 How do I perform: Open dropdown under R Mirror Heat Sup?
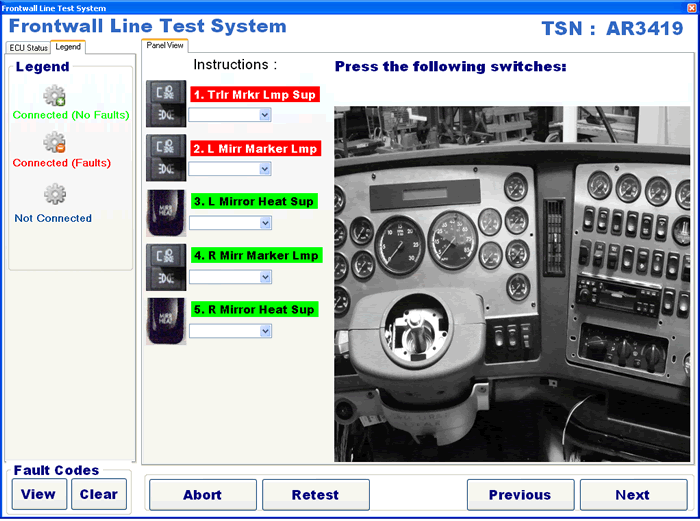264,331
